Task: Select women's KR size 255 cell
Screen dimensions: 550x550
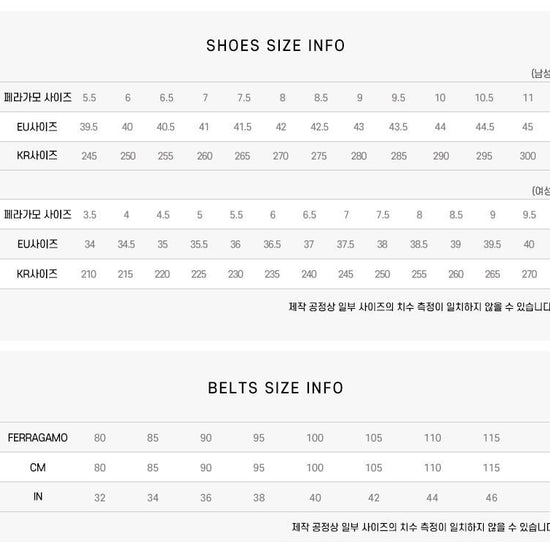Action: tap(419, 274)
